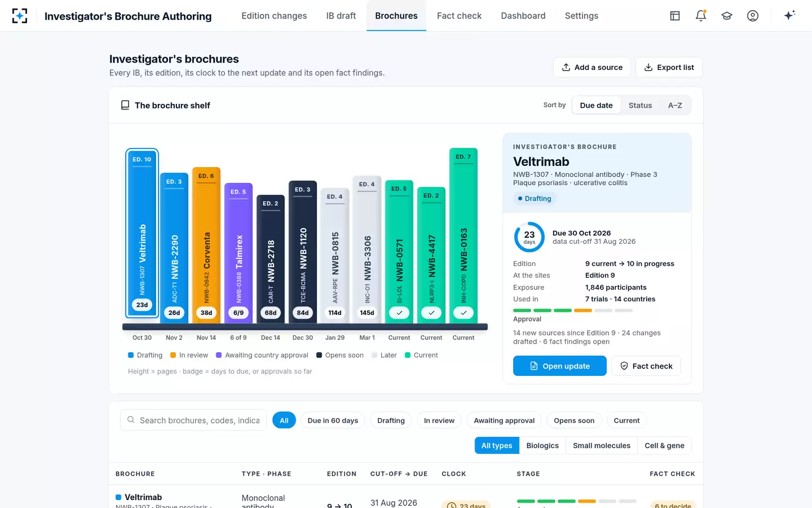Open update for Veltrimab
Image resolution: width=812 pixels, height=508 pixels.
560,366
